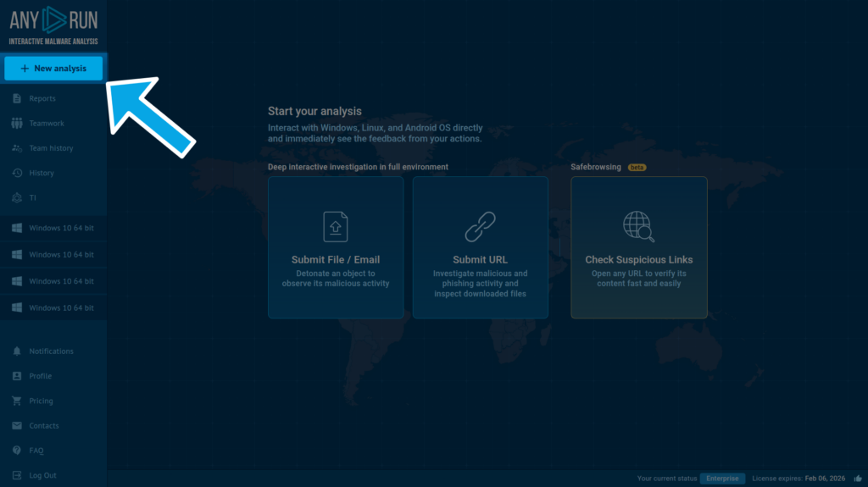This screenshot has width=868, height=487.
Task: Click the globe magnifier Check Suspicious Links icon
Action: (638, 227)
